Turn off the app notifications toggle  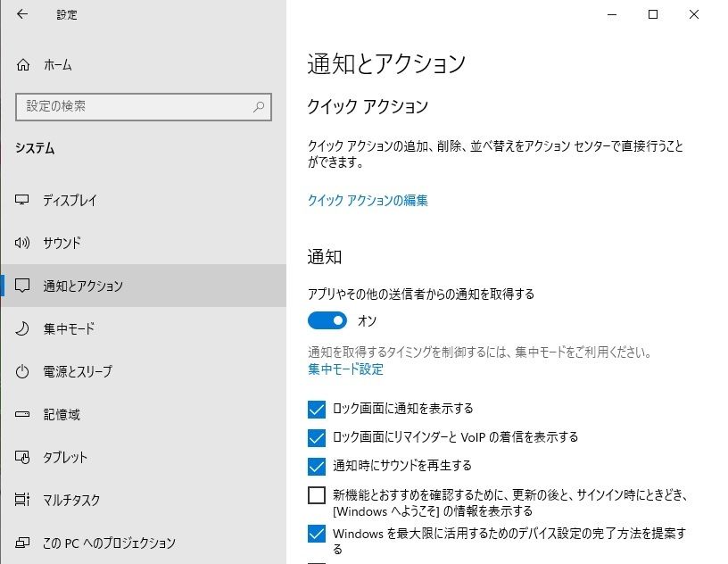point(327,320)
